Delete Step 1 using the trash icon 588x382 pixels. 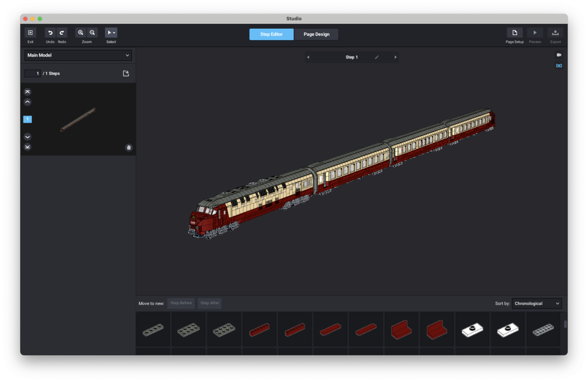[x=129, y=147]
